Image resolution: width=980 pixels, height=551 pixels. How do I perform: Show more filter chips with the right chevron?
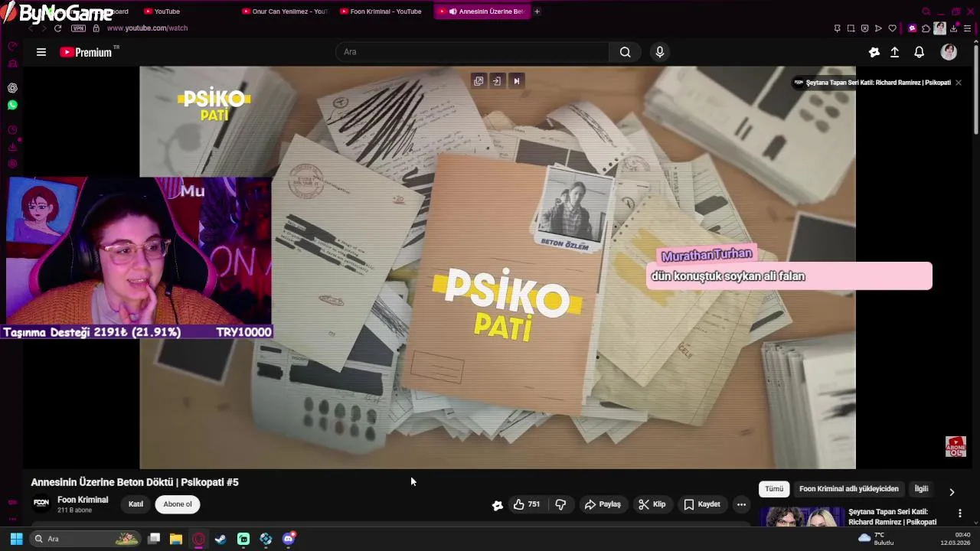coord(952,492)
